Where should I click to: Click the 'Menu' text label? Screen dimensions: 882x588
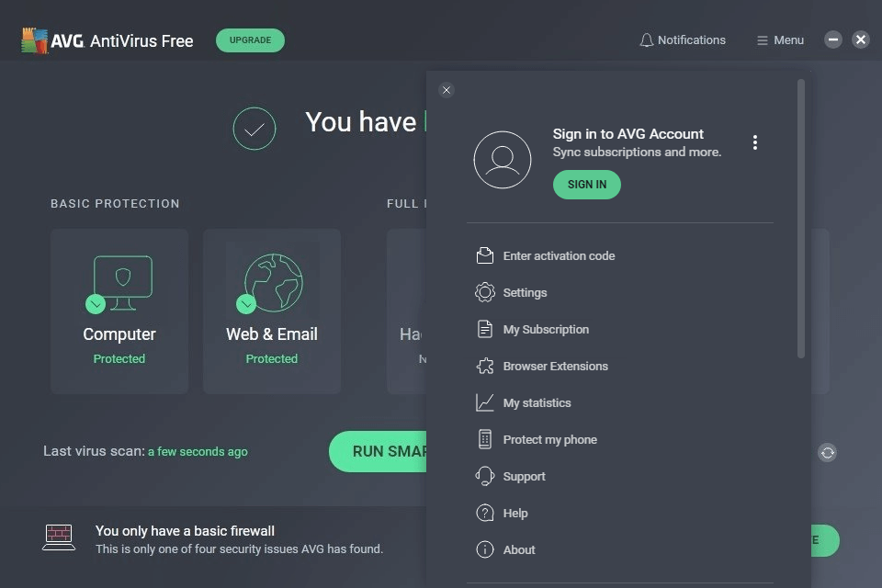(788, 40)
